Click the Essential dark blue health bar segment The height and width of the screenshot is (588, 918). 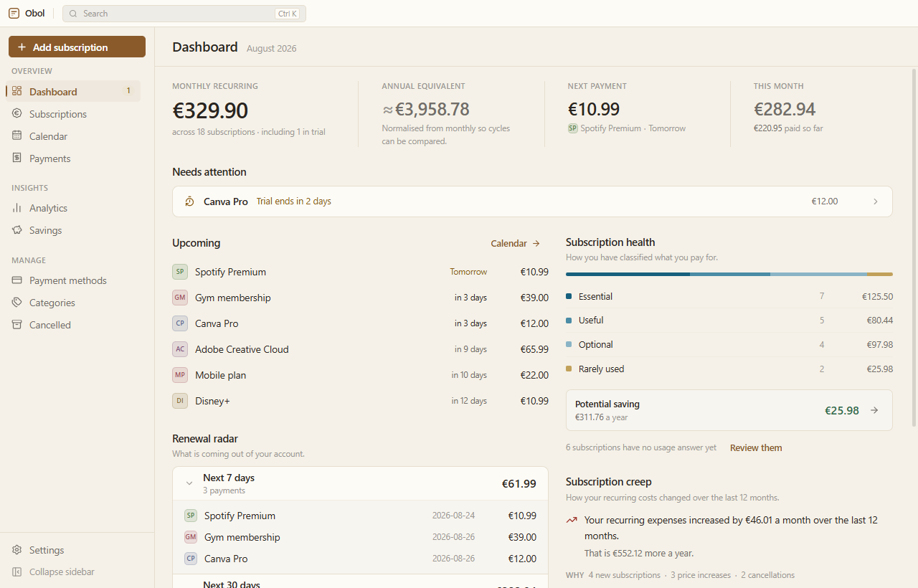pyautogui.click(x=628, y=274)
